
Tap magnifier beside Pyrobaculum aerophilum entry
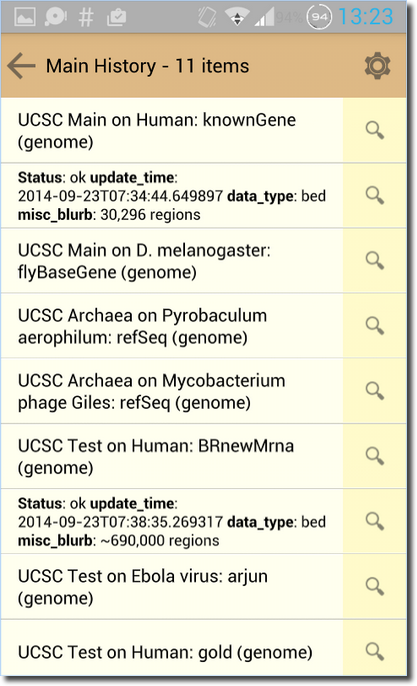click(x=375, y=326)
